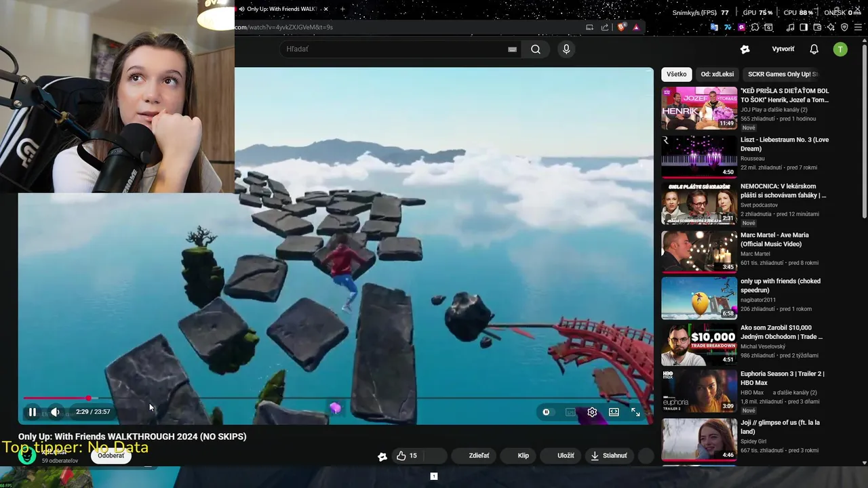The image size is (868, 488).
Task: Like the video with thumbs up
Action: (408, 455)
